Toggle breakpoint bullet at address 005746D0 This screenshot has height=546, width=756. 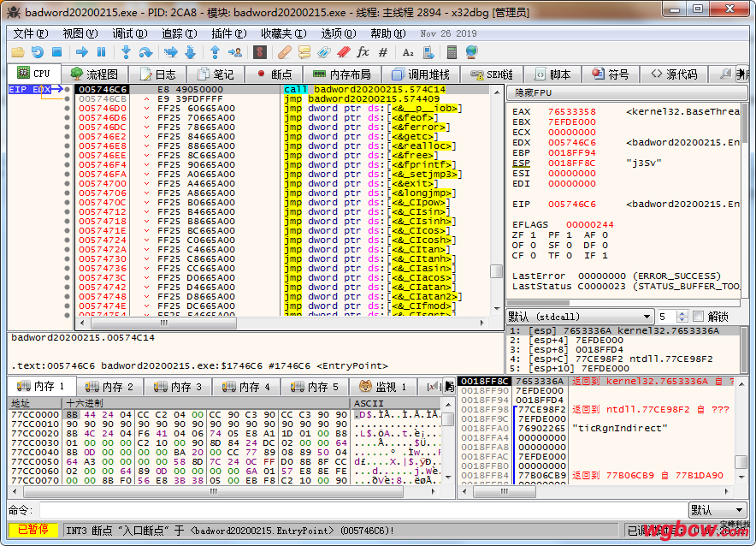[x=67, y=109]
